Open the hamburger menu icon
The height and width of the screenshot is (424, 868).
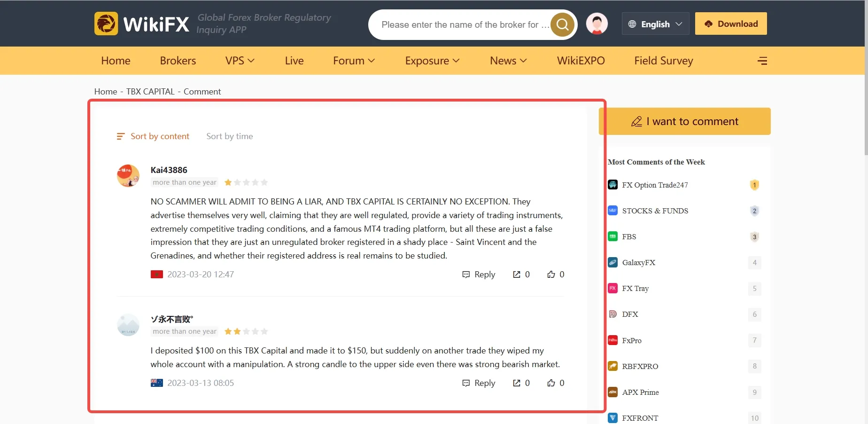coord(762,61)
